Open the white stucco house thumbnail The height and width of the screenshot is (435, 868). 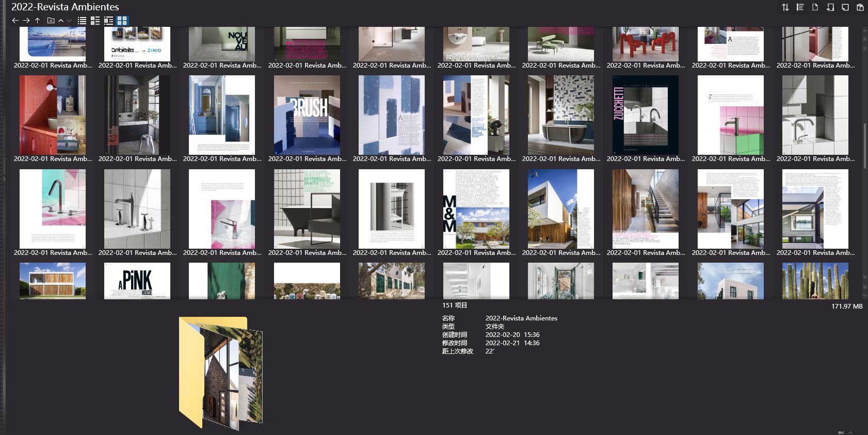tap(731, 281)
